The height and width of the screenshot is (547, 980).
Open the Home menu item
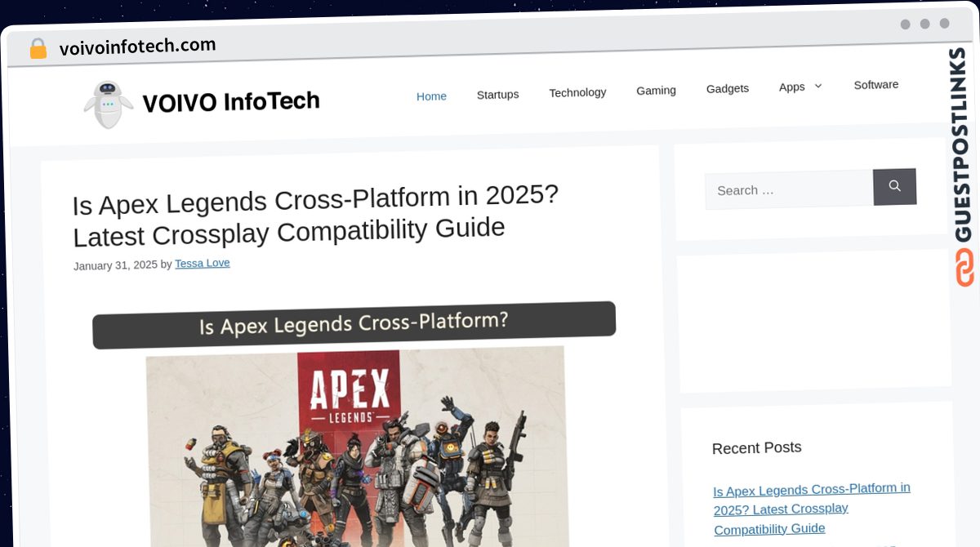point(431,96)
